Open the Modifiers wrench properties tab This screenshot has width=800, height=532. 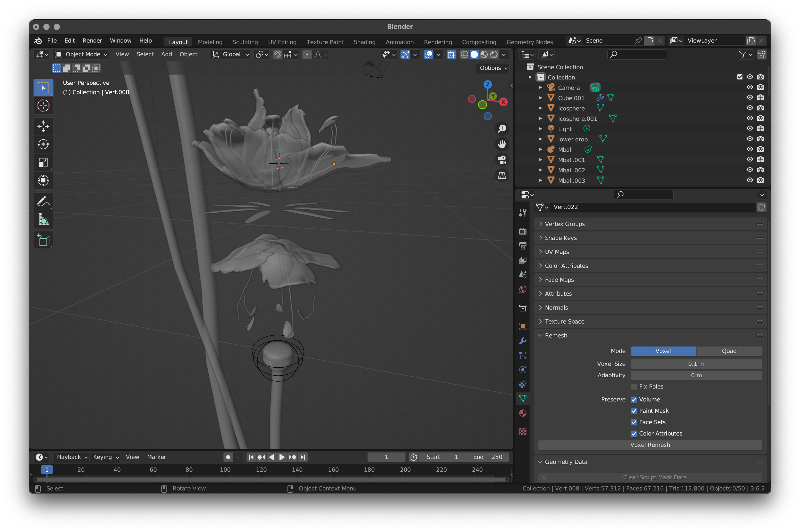[x=523, y=341]
